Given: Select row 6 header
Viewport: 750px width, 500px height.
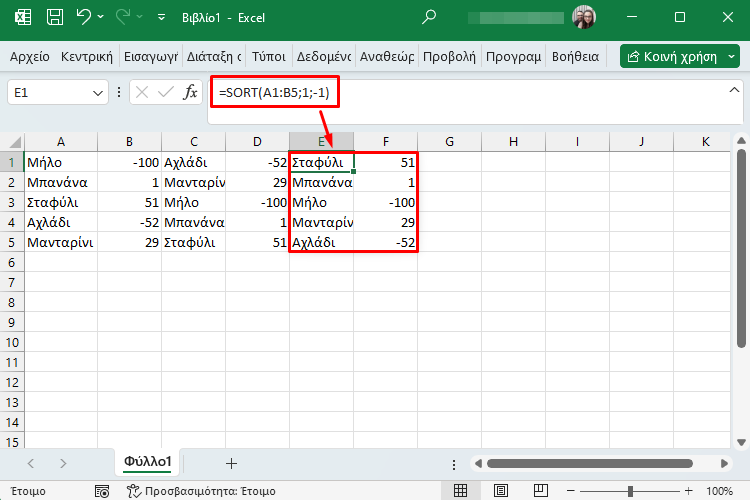Looking at the screenshot, I should [12, 262].
